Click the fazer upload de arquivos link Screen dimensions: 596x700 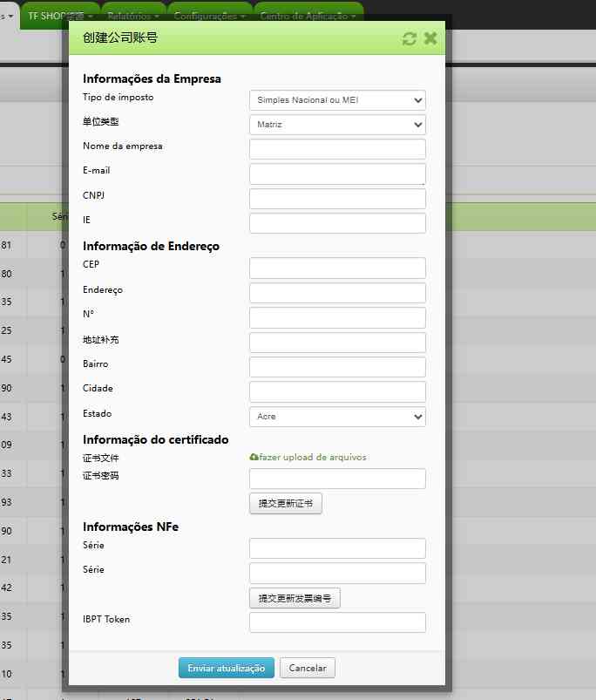pyautogui.click(x=313, y=457)
